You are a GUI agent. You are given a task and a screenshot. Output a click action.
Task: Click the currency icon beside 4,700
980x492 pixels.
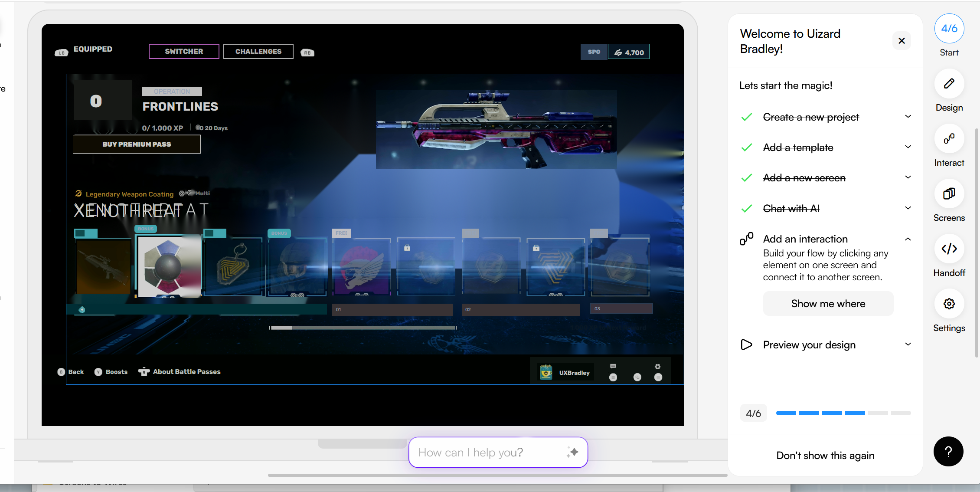pos(618,52)
